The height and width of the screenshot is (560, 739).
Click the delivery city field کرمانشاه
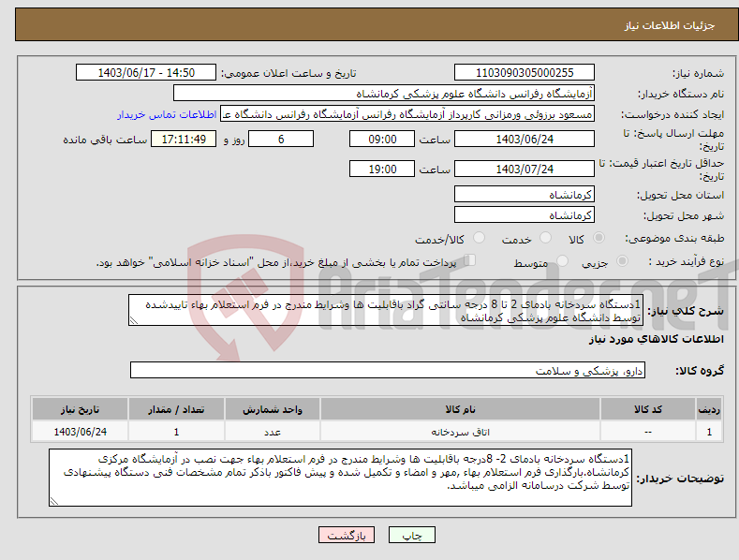(x=525, y=215)
